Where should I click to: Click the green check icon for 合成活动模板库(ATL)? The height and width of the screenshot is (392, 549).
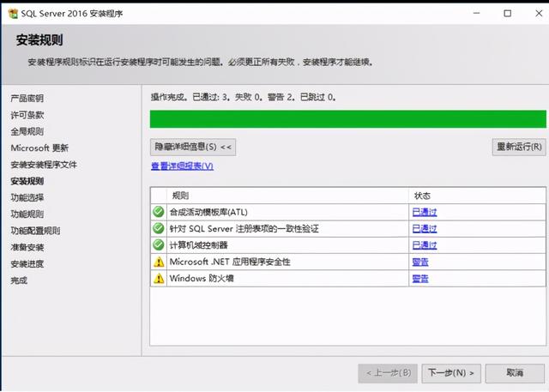pos(159,212)
